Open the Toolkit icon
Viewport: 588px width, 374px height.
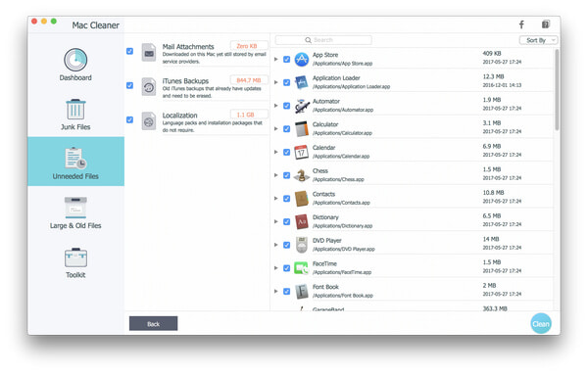[75, 257]
